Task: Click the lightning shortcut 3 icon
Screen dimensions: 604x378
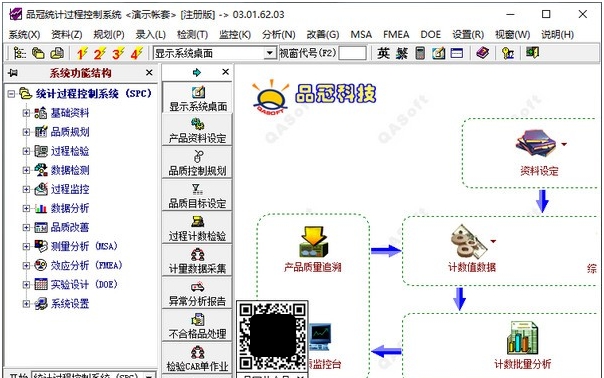Action: [x=118, y=53]
